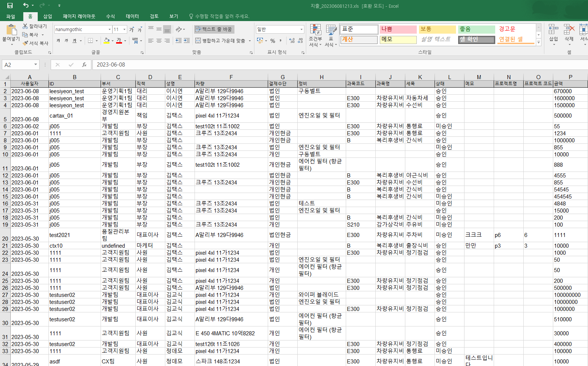Open the font size 11 dropdown
The height and width of the screenshot is (366, 588).
pyautogui.click(x=124, y=30)
